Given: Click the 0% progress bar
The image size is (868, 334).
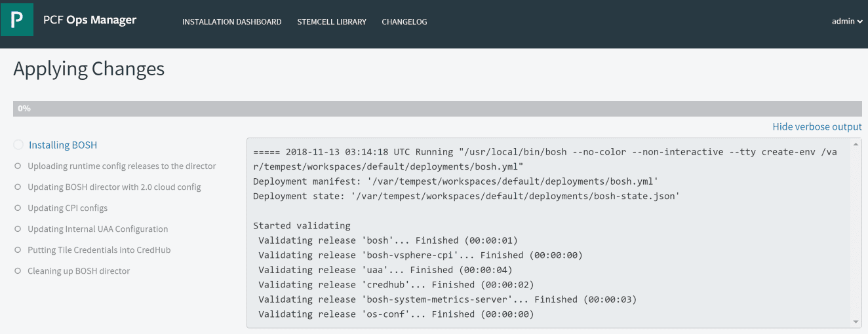Looking at the screenshot, I should pyautogui.click(x=437, y=109).
